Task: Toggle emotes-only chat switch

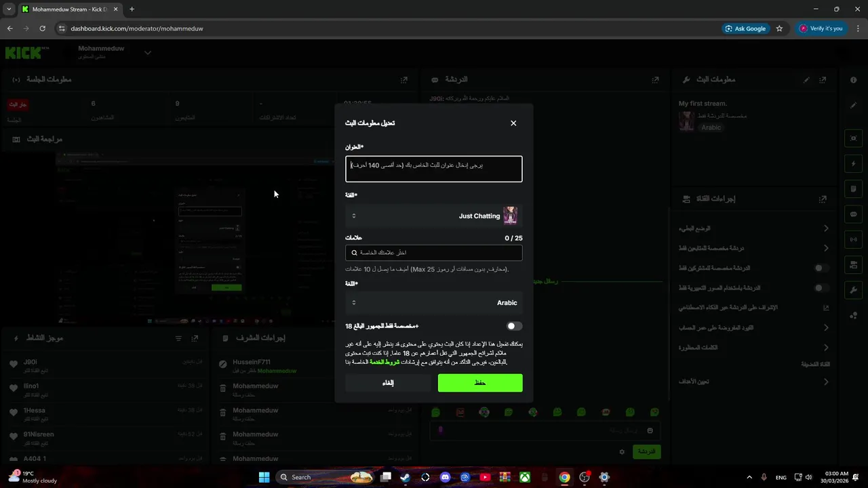Action: [821, 288]
